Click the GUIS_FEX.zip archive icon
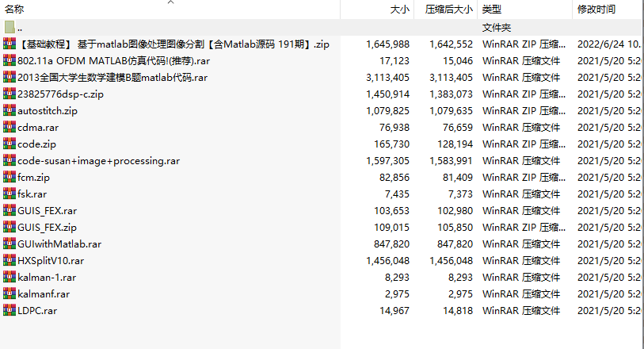The image size is (644, 349). point(10,228)
